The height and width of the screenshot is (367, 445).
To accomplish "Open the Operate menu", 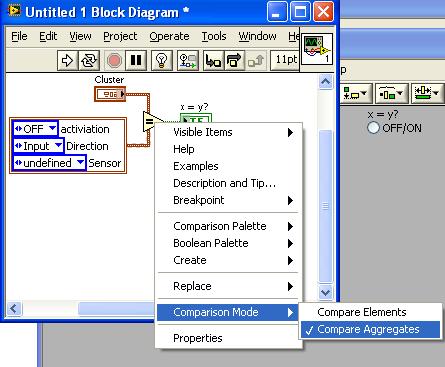I will [169, 36].
